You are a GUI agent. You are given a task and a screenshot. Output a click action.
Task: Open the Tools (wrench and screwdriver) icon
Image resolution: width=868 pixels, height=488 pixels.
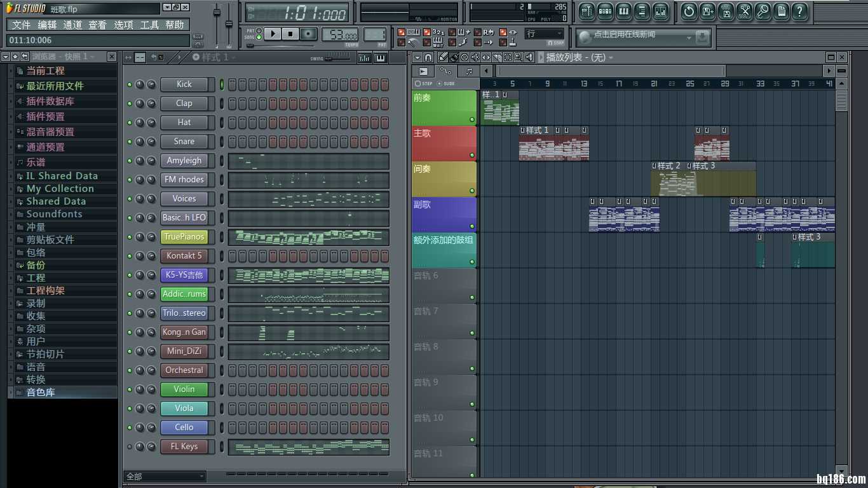pyautogui.click(x=745, y=11)
